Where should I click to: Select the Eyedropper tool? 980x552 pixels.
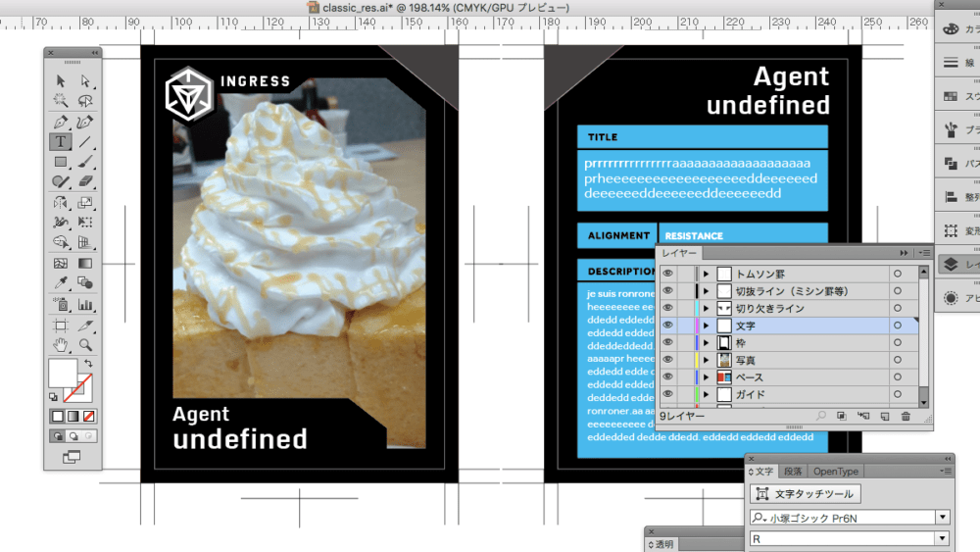(61, 283)
